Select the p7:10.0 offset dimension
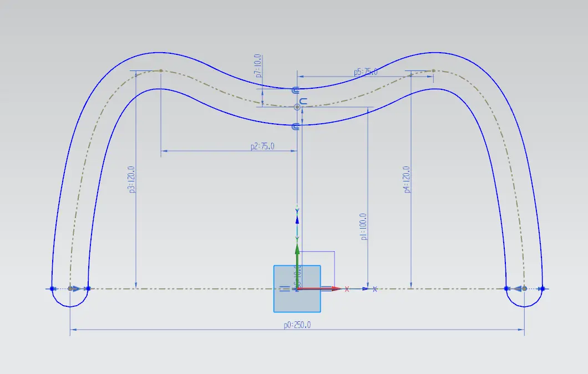The width and height of the screenshot is (588, 374). coord(258,66)
